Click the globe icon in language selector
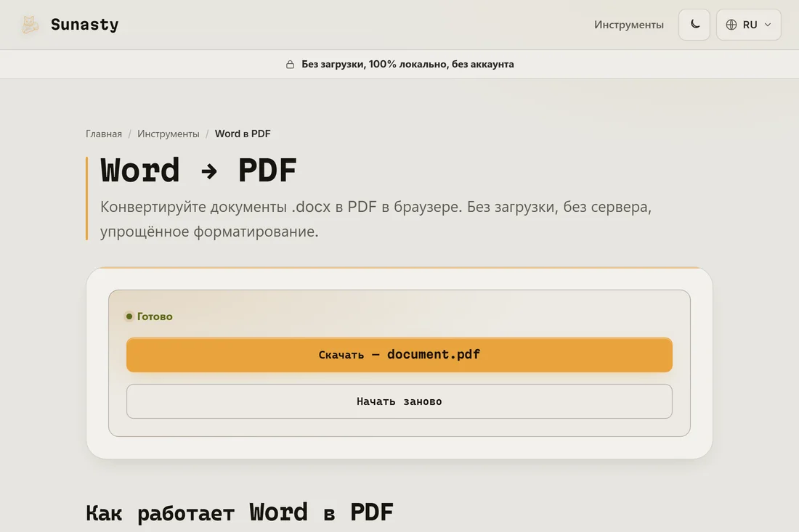Viewport: 799px width, 532px height. click(x=731, y=25)
